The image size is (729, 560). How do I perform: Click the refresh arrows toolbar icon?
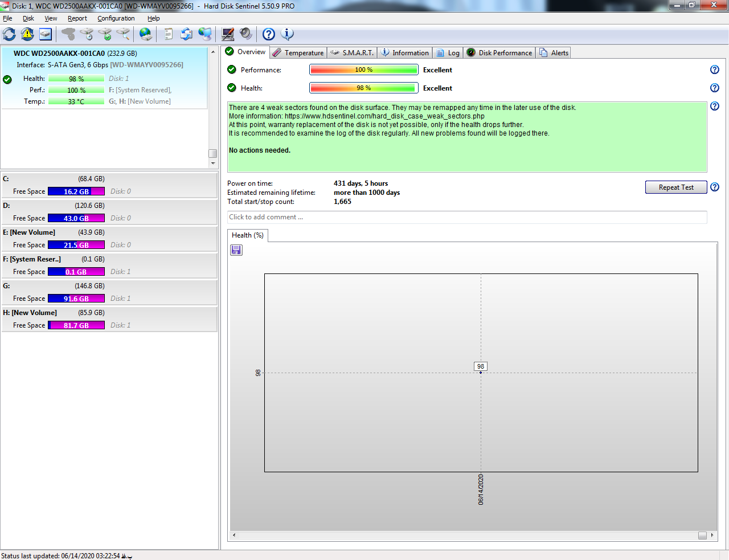coord(9,34)
